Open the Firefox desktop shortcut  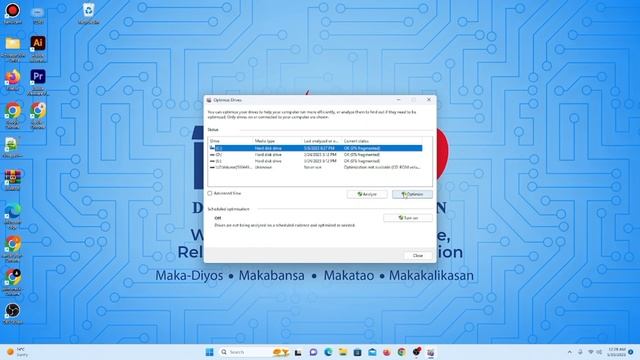coord(13,80)
